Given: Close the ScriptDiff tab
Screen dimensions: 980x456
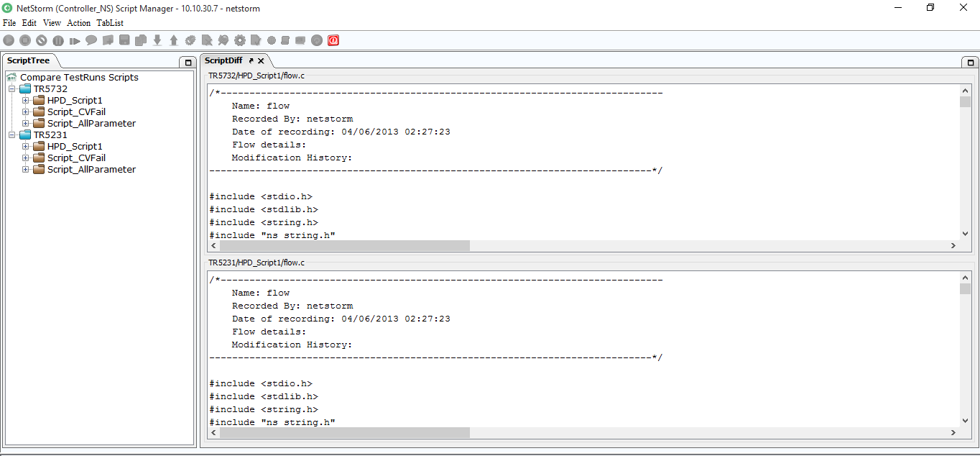Looking at the screenshot, I should (x=262, y=61).
